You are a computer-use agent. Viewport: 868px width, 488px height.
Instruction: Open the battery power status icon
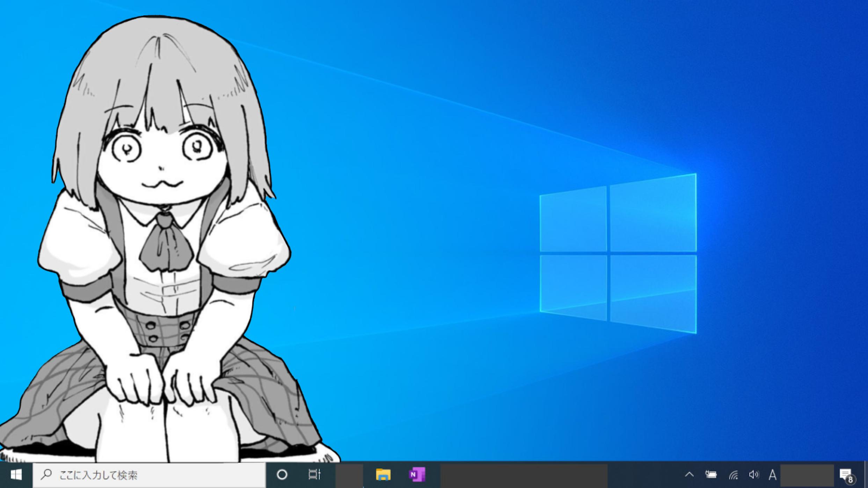(x=711, y=475)
